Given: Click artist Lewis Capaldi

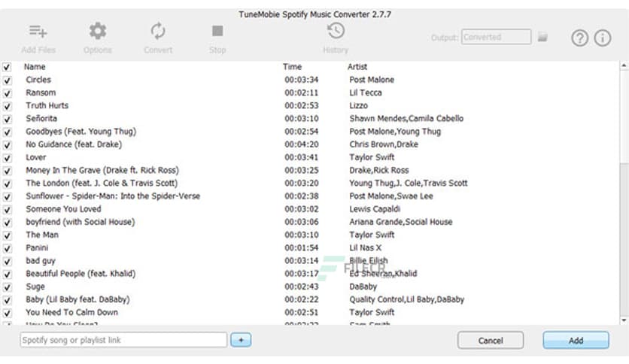Looking at the screenshot, I should click(x=375, y=209).
